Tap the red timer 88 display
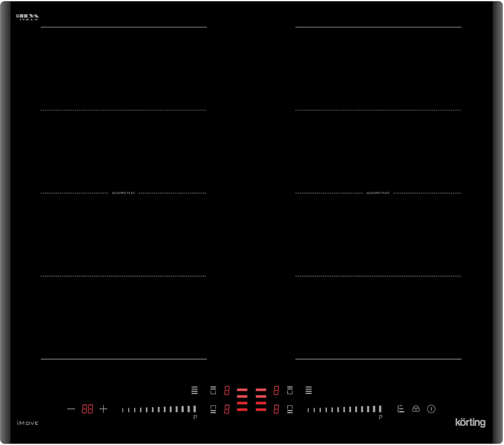The image size is (504, 445). pos(87,409)
